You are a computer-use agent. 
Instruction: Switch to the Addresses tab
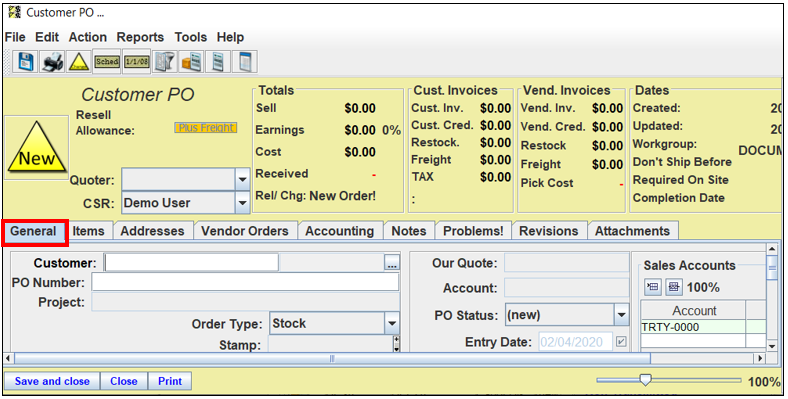[x=152, y=231]
